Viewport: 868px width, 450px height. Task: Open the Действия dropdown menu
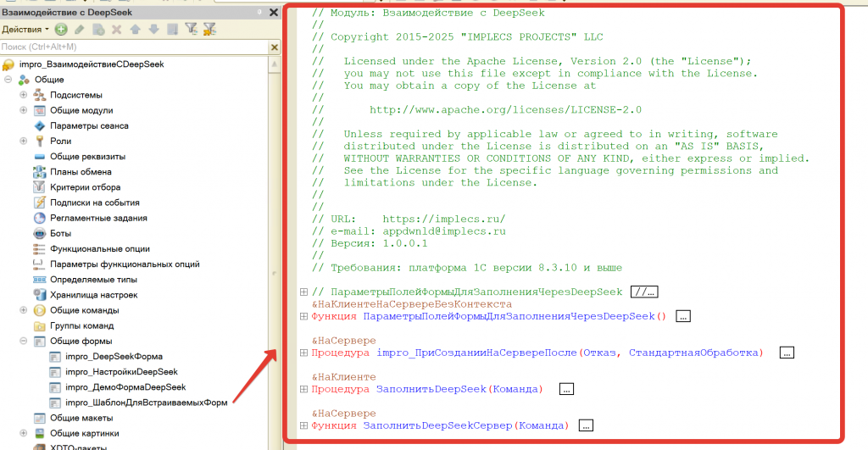25,30
